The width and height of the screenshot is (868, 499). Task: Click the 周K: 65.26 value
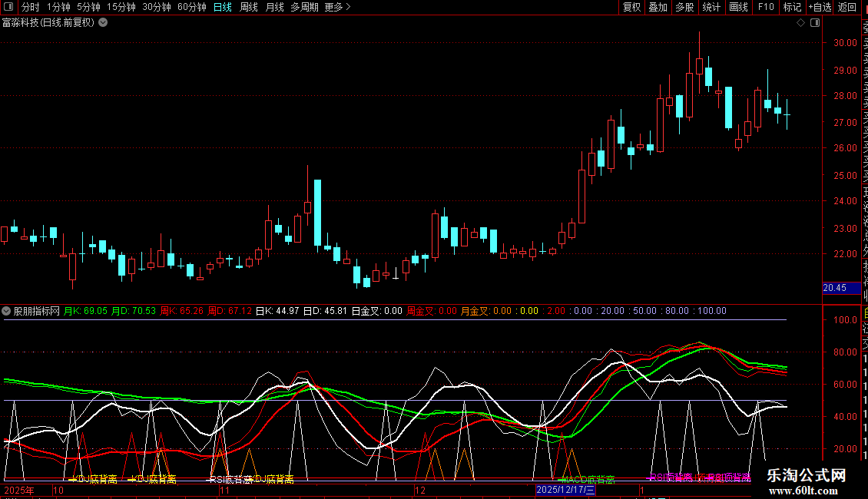[181, 311]
